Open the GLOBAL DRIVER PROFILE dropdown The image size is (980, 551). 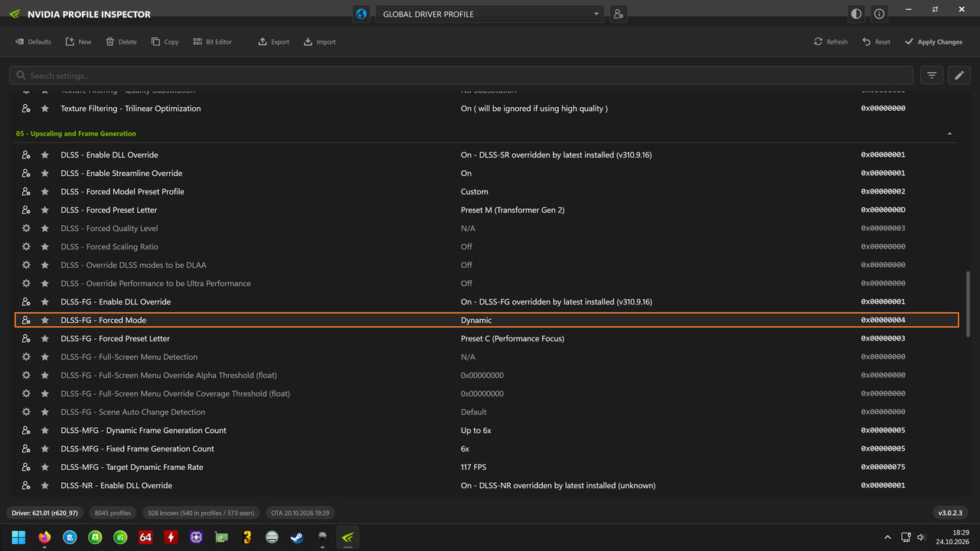click(x=490, y=14)
